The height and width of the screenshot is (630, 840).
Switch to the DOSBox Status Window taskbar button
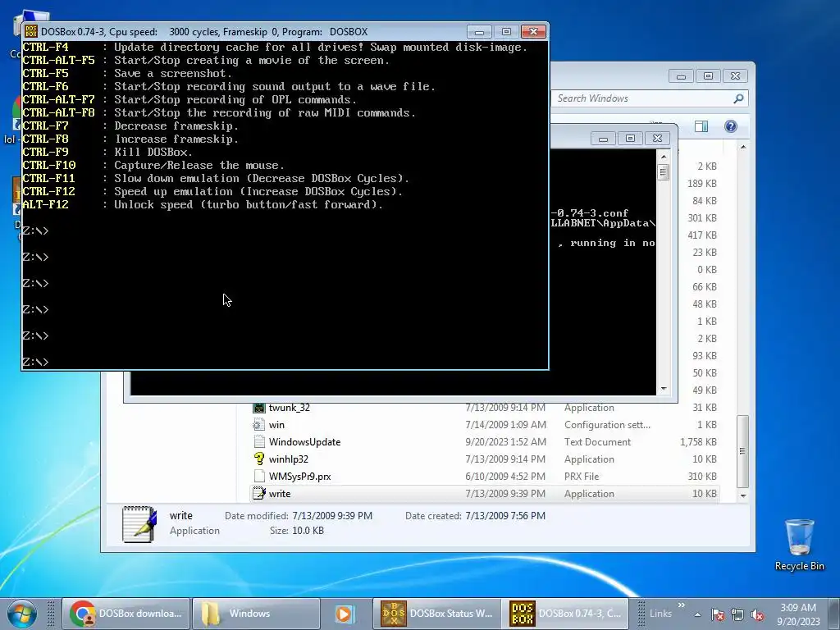pyautogui.click(x=436, y=614)
